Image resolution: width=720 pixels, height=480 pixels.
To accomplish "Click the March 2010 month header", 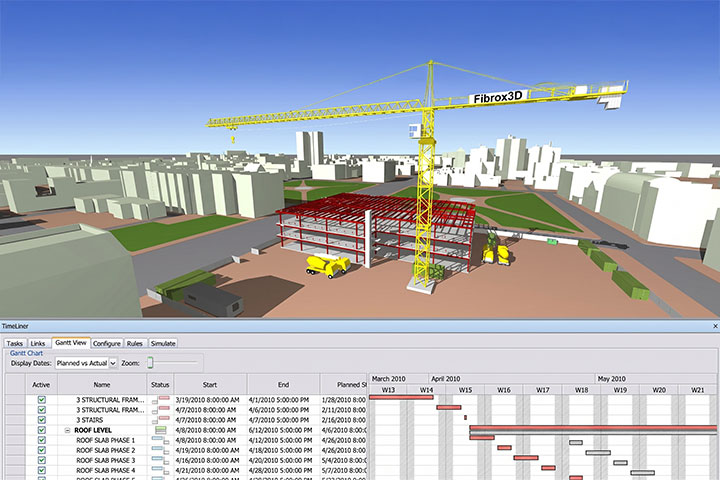I will (x=399, y=379).
